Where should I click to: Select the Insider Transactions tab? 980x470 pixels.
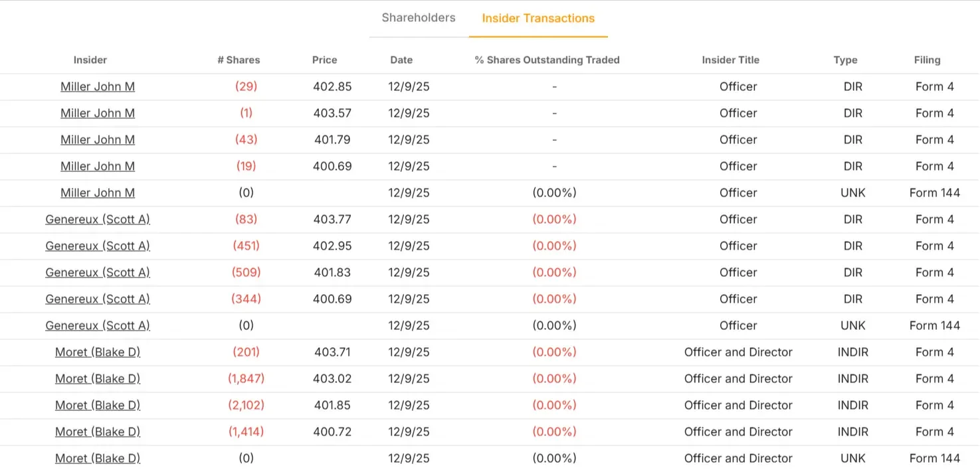[x=538, y=19]
